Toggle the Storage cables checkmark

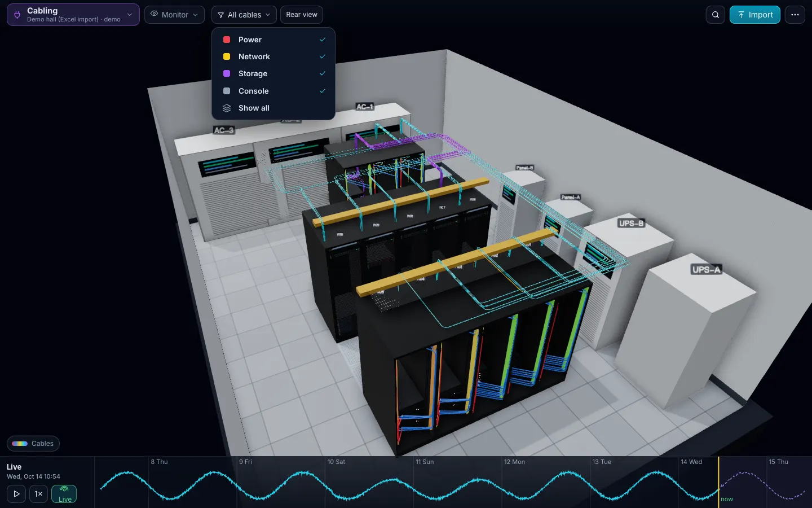tap(323, 73)
